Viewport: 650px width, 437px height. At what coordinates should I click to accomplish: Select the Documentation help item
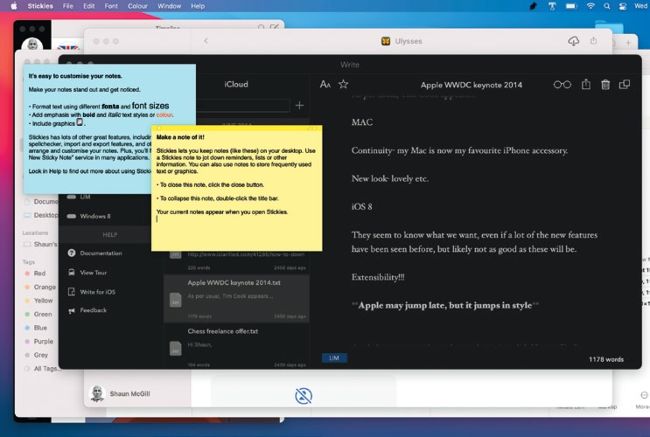click(x=100, y=253)
